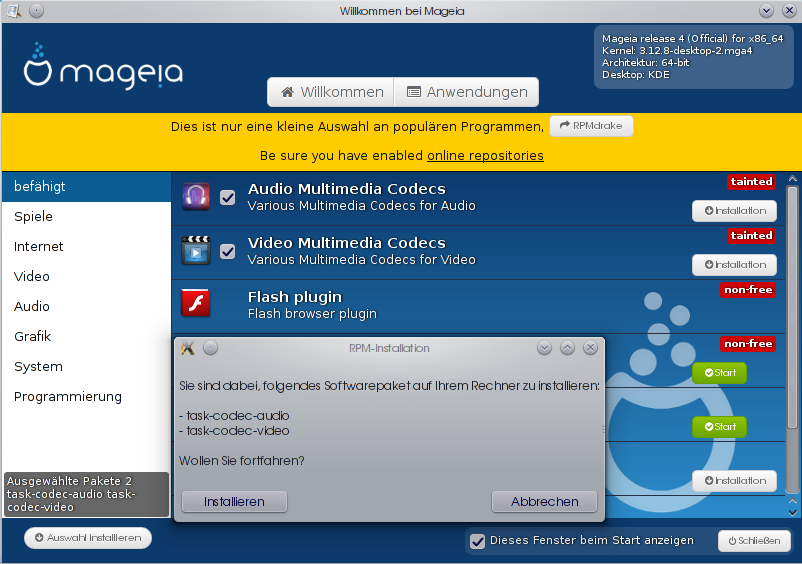
Task: Click the bottom Installation button in list
Action: pos(734,481)
